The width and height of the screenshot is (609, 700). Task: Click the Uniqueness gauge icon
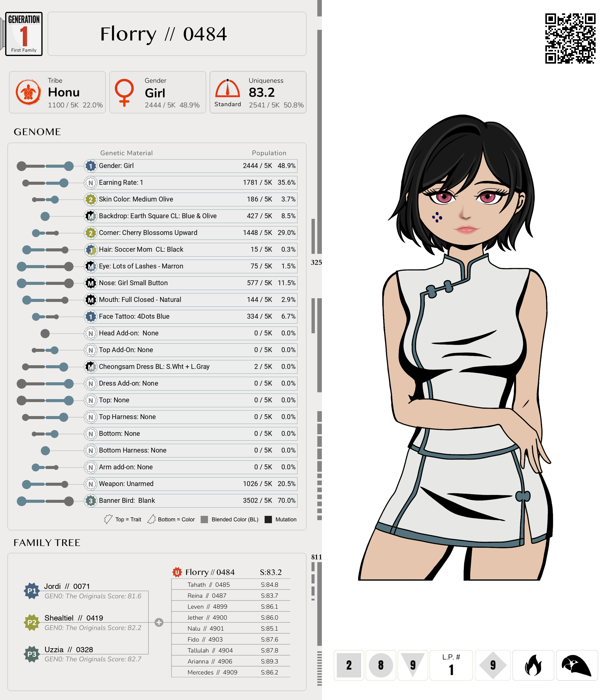227,88
